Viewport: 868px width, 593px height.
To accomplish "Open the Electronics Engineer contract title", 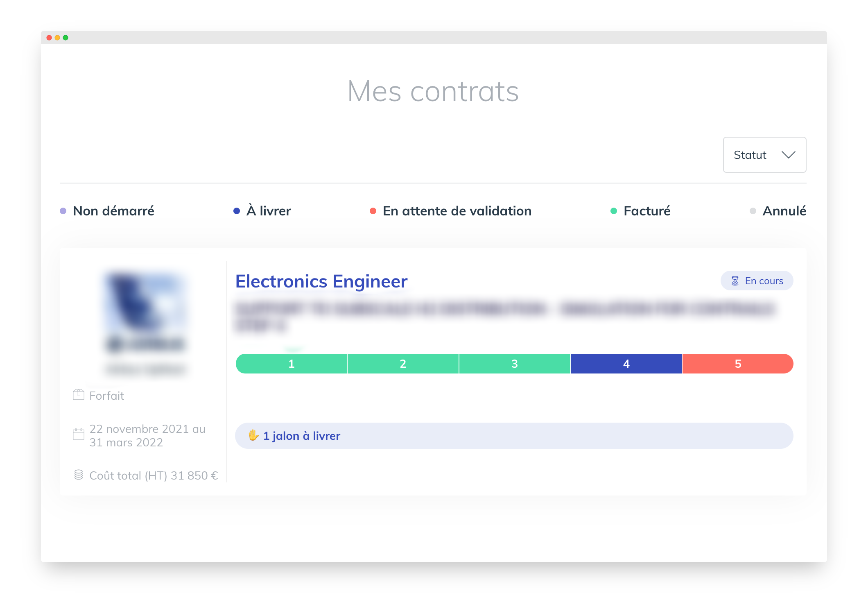I will click(321, 281).
